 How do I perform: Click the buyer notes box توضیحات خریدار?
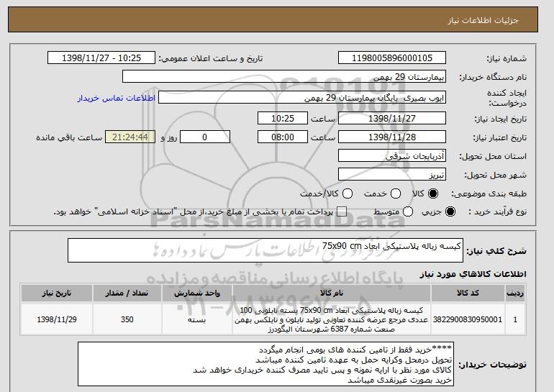coord(265,364)
